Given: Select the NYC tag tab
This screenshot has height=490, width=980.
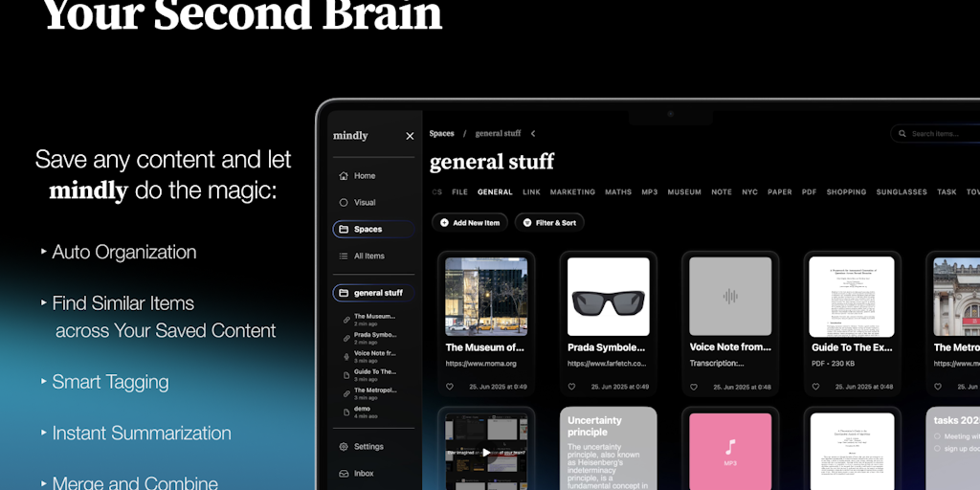Looking at the screenshot, I should (x=750, y=192).
